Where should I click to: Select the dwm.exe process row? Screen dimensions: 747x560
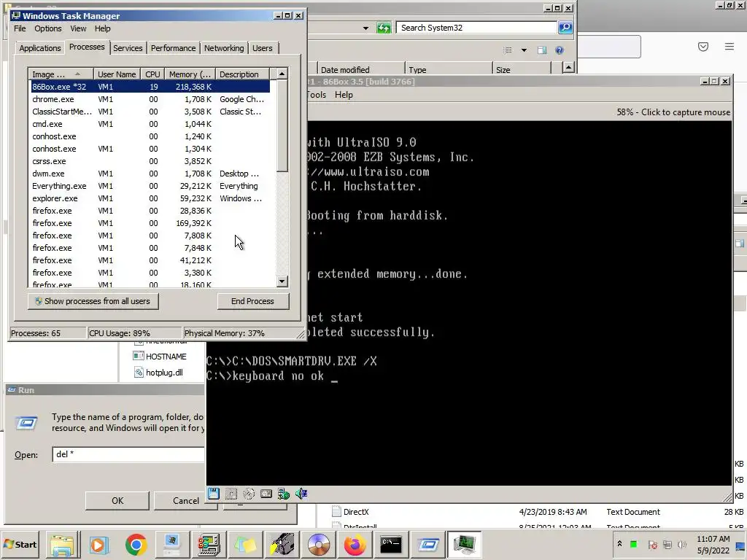point(150,174)
